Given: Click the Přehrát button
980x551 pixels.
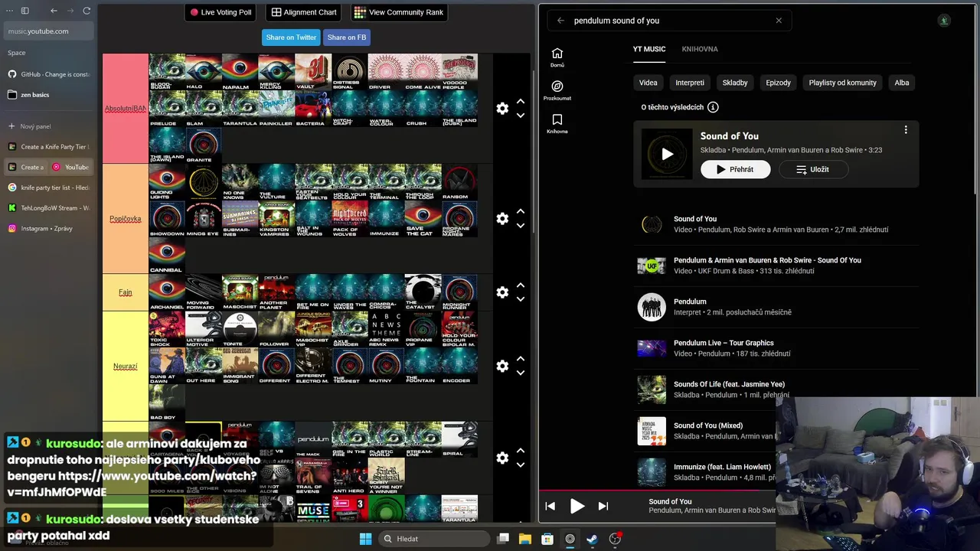Looking at the screenshot, I should click(x=736, y=169).
